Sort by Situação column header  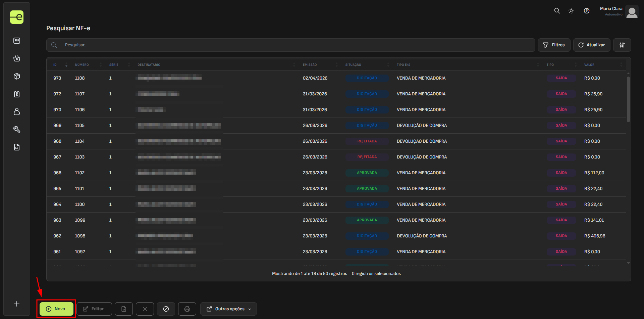[x=353, y=65]
